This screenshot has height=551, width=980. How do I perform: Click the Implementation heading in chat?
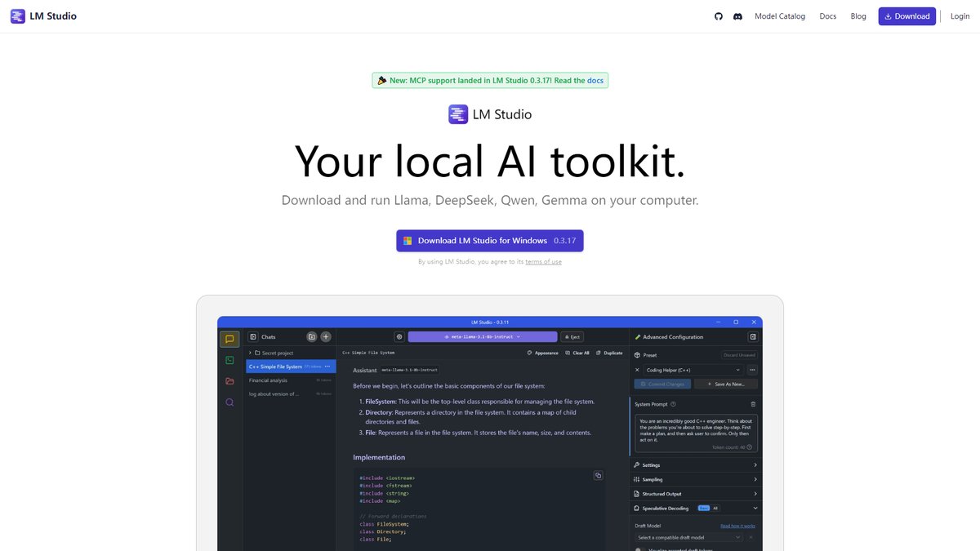tap(379, 457)
